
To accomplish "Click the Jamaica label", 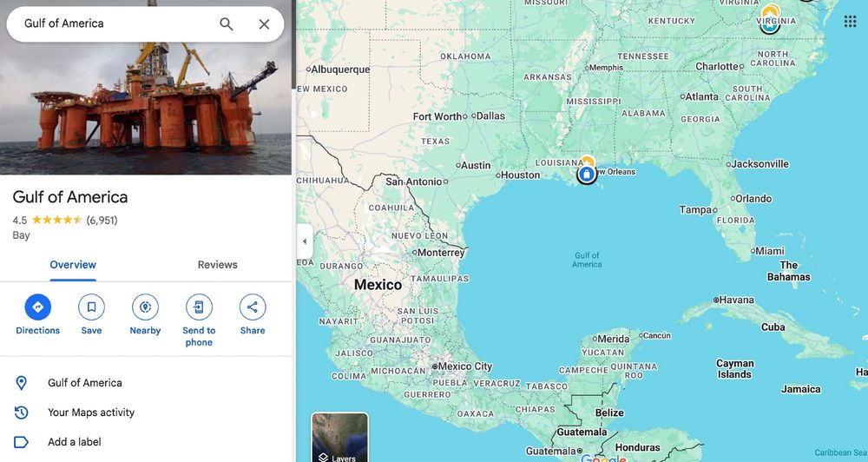I will (800, 389).
